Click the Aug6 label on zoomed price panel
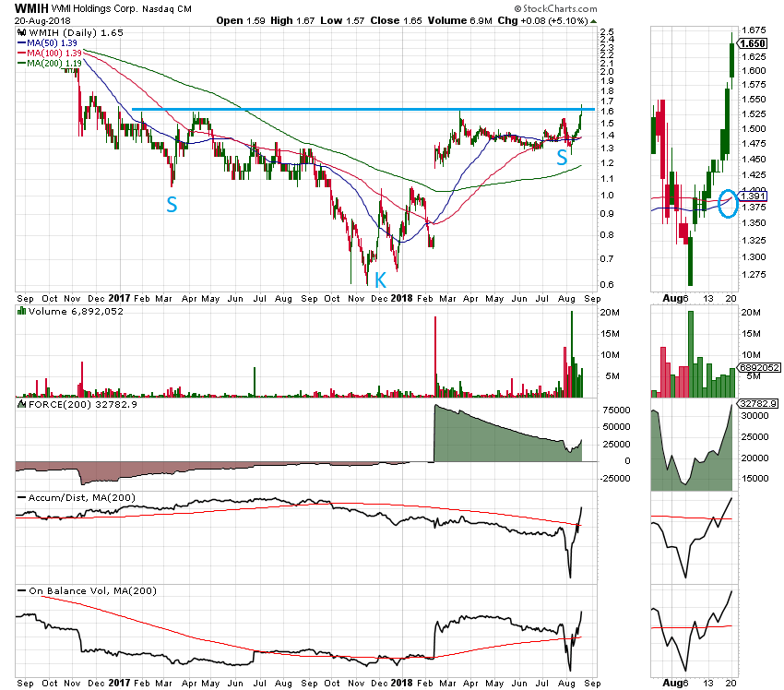 point(675,298)
